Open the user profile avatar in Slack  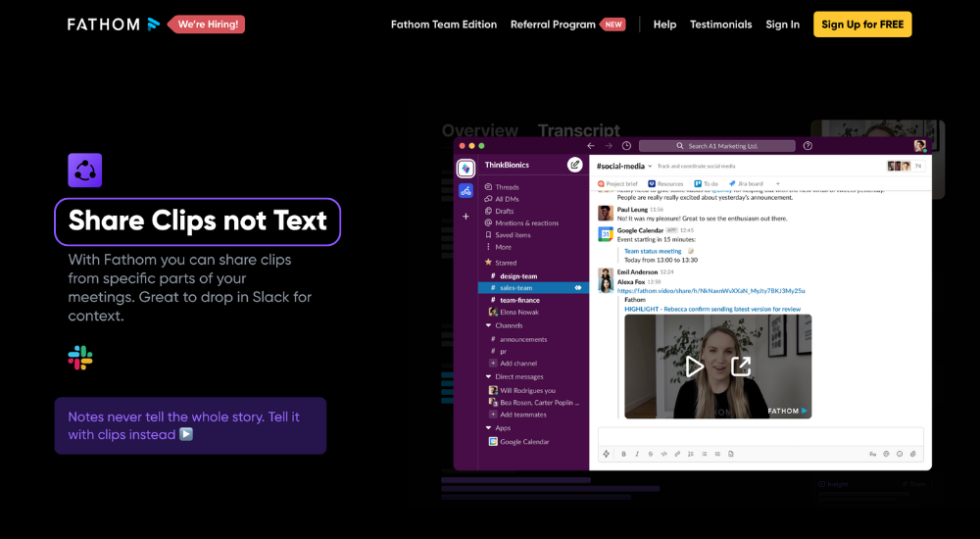pos(919,146)
